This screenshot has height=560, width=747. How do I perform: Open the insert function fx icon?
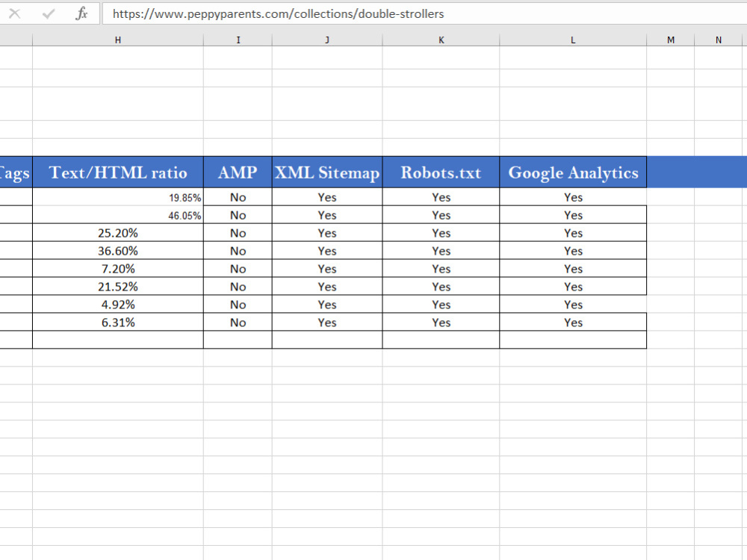click(81, 13)
